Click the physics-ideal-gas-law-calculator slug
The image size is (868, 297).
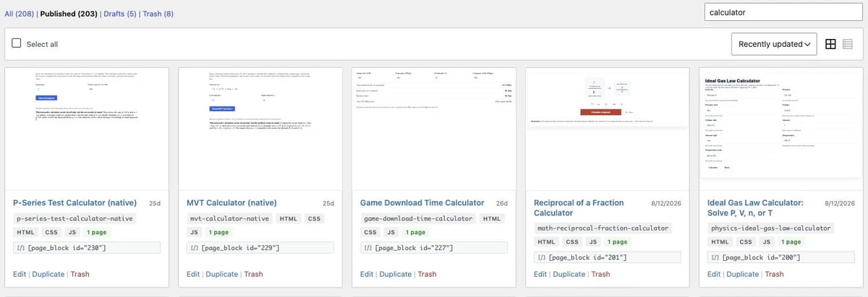771,228
